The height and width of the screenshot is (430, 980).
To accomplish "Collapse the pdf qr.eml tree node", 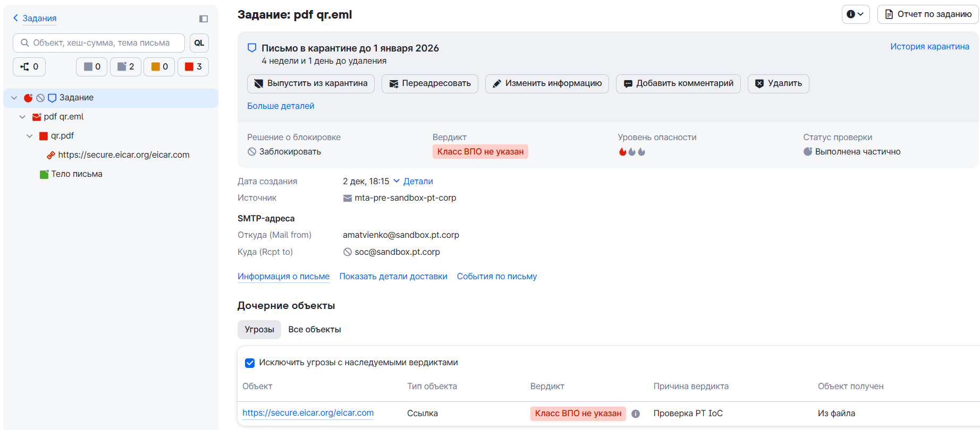I will click(22, 117).
